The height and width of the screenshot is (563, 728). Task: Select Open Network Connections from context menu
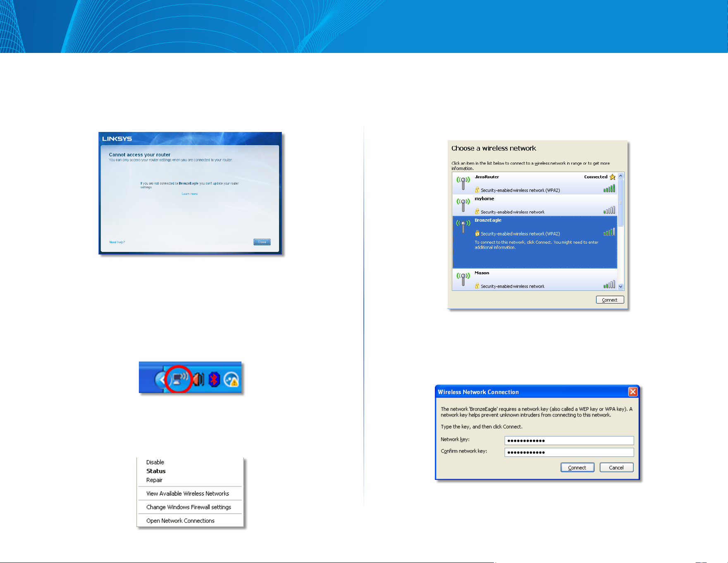point(180,521)
